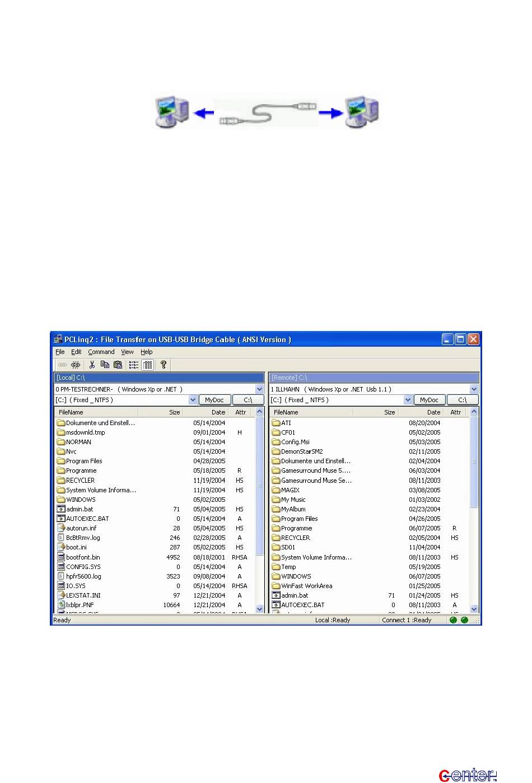Expand the local drive [C:] dropdown
Viewport: 532px width, 783px height.
pyautogui.click(x=193, y=400)
